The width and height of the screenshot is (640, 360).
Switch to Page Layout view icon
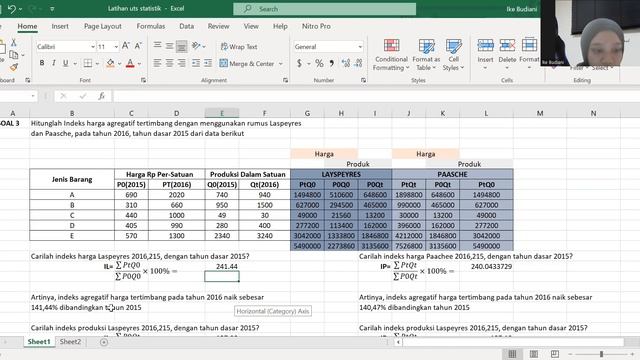pos(533,353)
